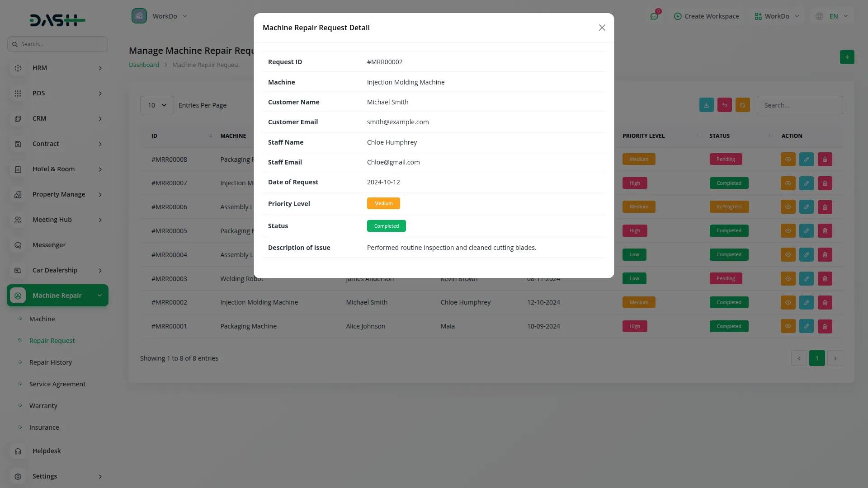Delete request #MRR00001 with trash icon
This screenshot has height=488, width=868.
825,326
